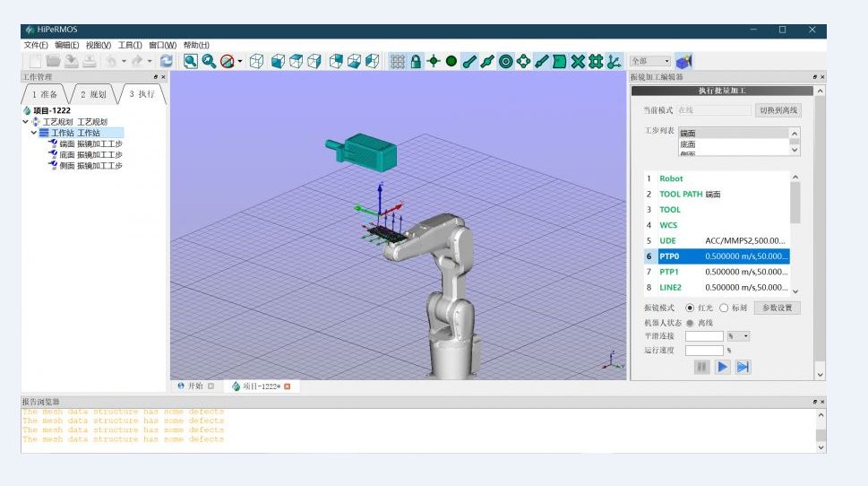The image size is (868, 486).
Task: Open the 文件(F) menu
Action: point(36,45)
